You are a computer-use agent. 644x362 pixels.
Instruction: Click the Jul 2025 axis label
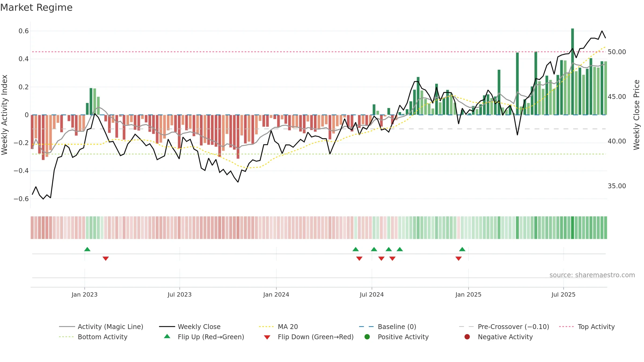click(x=563, y=295)
